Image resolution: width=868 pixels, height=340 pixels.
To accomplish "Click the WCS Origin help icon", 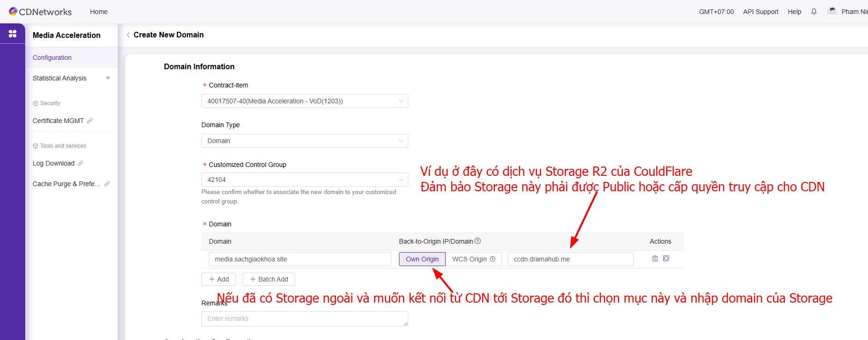I will click(492, 259).
